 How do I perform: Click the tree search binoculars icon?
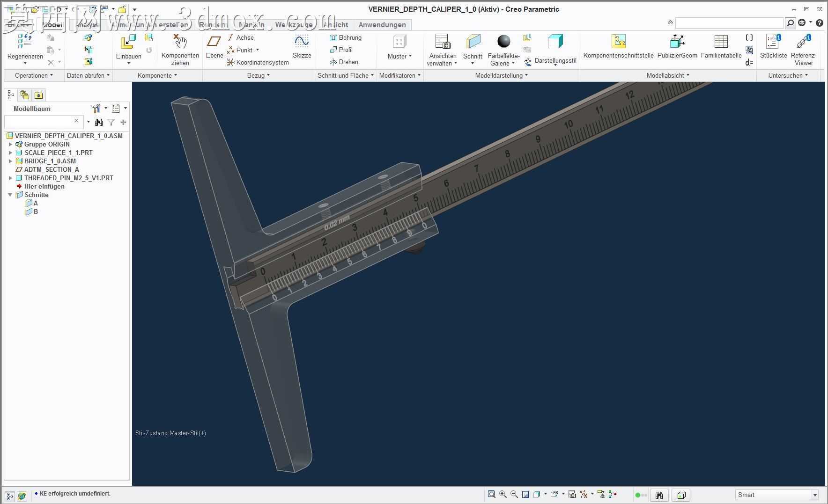(x=98, y=122)
